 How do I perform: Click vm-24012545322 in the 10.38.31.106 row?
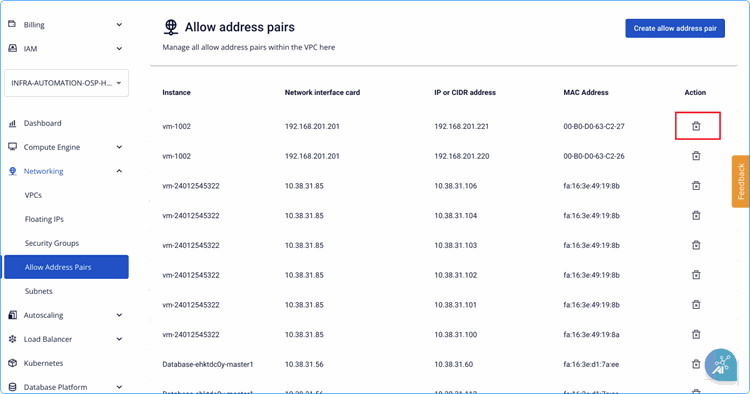pos(191,186)
